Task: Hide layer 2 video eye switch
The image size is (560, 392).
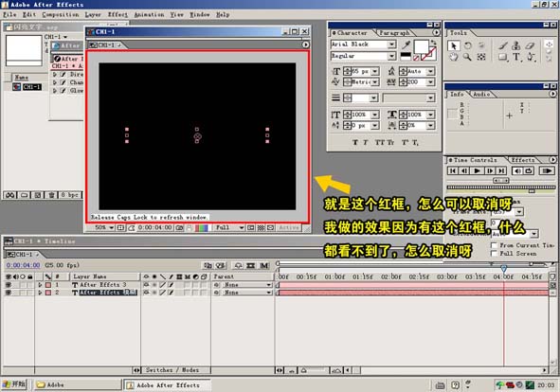Action: (x=8, y=293)
